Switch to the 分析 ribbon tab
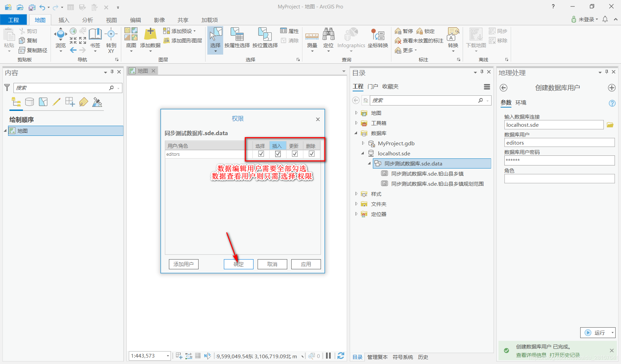Screen dimensions: 621x364 point(88,20)
